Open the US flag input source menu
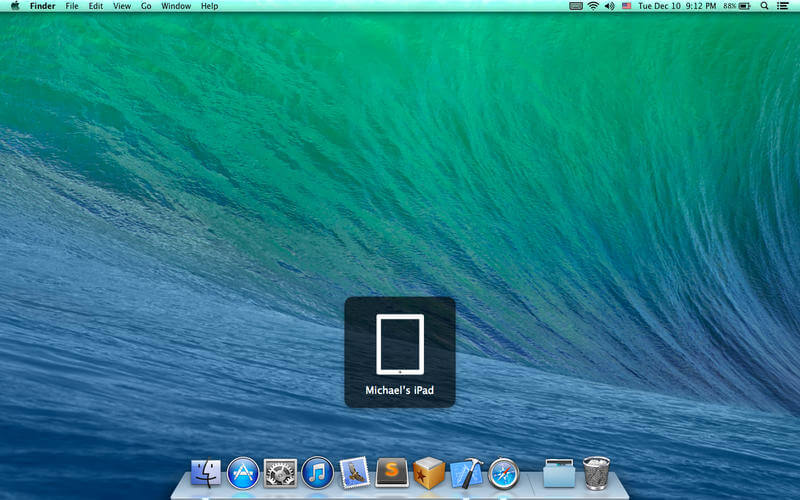This screenshot has height=500, width=800. pos(627,6)
